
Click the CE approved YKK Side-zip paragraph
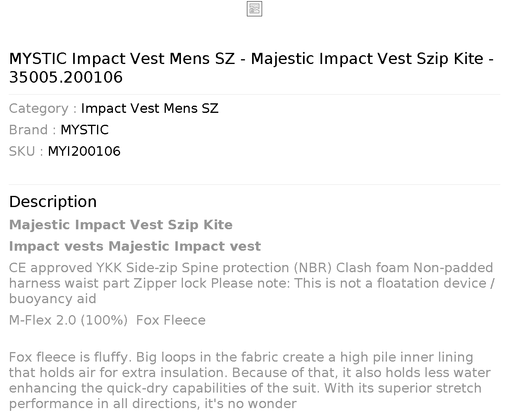tap(252, 283)
